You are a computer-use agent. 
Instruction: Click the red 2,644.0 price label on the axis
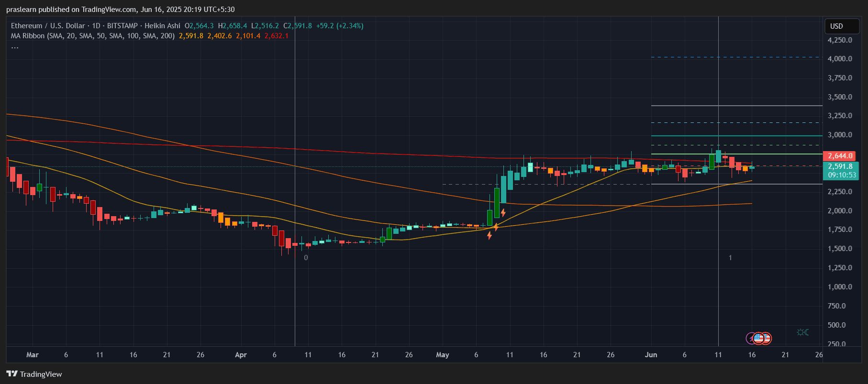[x=840, y=156]
